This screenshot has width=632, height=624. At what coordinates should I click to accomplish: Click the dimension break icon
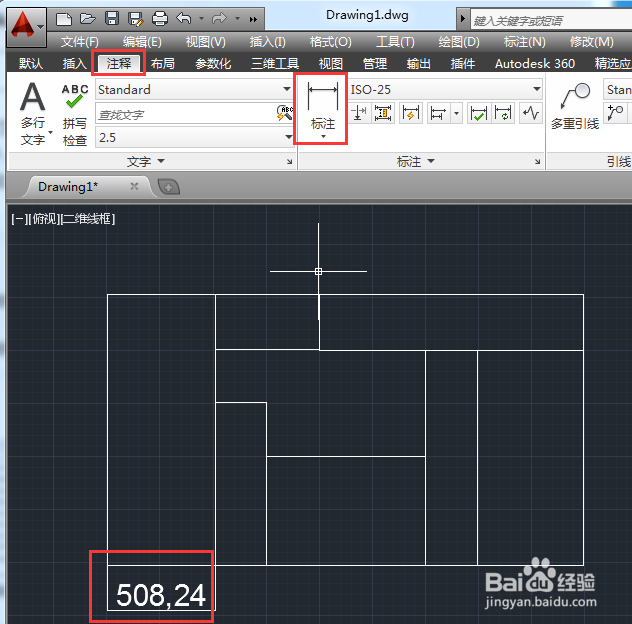(359, 113)
